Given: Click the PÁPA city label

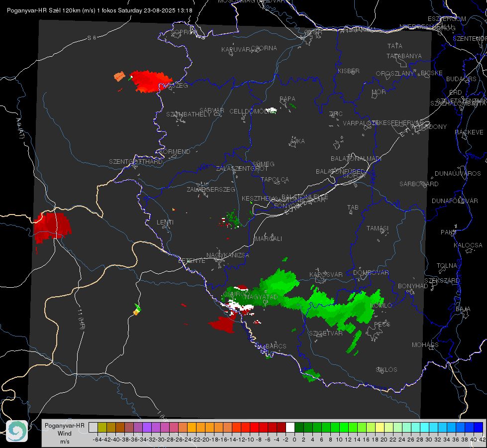Looking at the screenshot, I should tap(288, 99).
